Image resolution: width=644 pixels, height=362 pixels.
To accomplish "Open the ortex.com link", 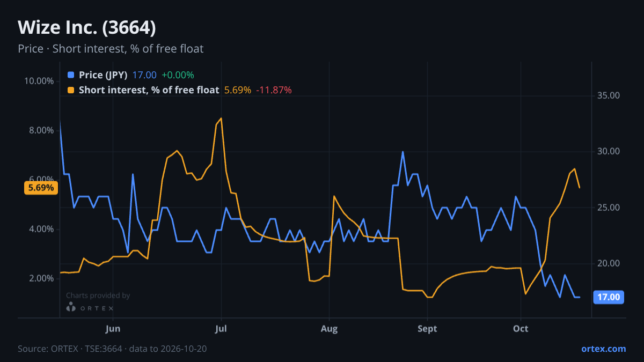I will (603, 349).
